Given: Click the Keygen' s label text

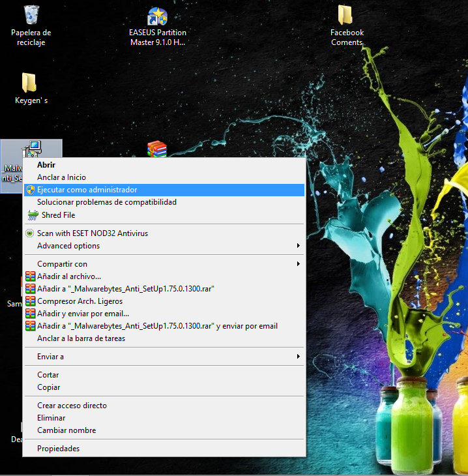Looking at the screenshot, I should [x=31, y=100].
